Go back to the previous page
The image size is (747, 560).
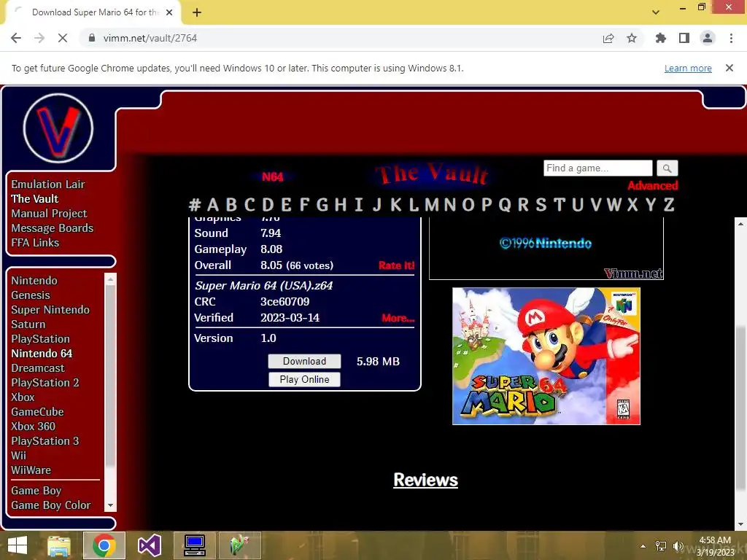(16, 38)
